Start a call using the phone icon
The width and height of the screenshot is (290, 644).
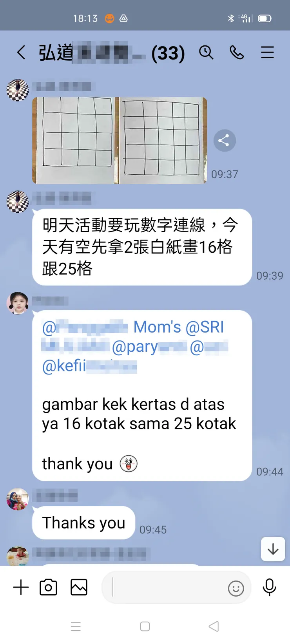coord(237,52)
